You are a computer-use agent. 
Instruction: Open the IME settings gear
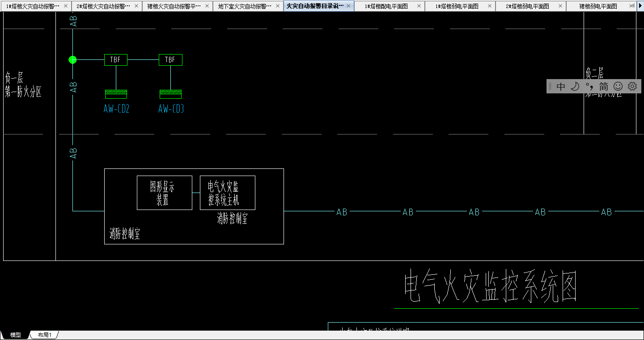(632, 87)
